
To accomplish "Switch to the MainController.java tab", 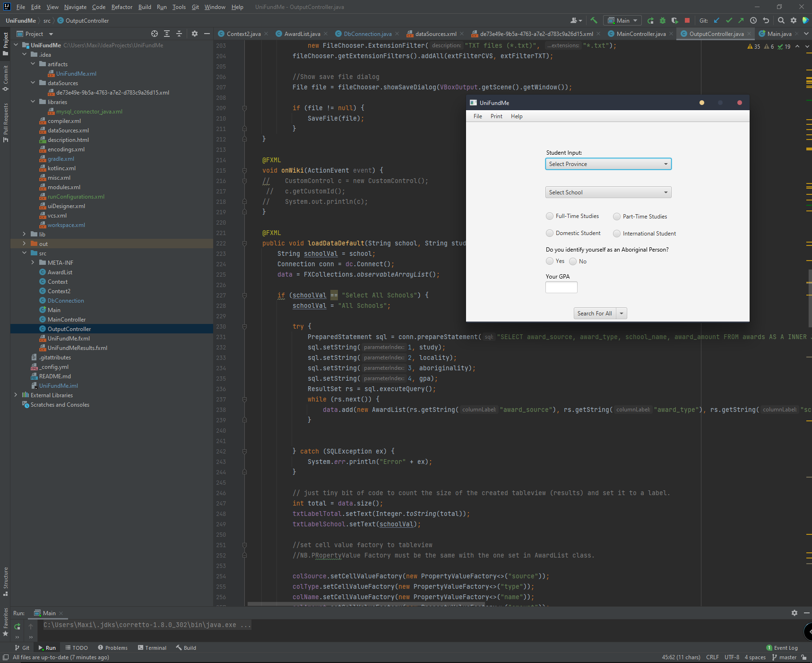I will point(640,34).
